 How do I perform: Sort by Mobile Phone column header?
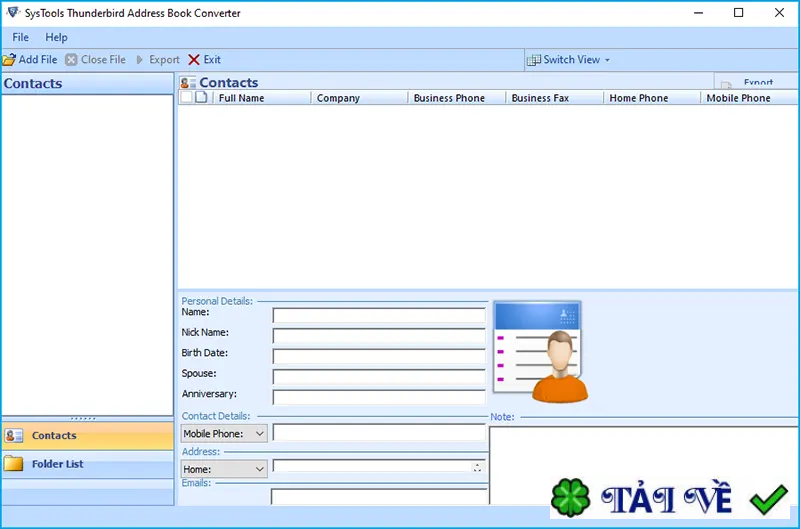[x=749, y=98]
